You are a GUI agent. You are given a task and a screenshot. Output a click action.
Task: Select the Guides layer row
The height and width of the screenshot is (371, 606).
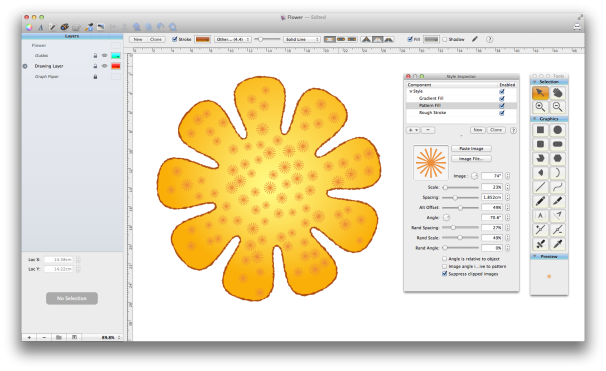tap(72, 56)
